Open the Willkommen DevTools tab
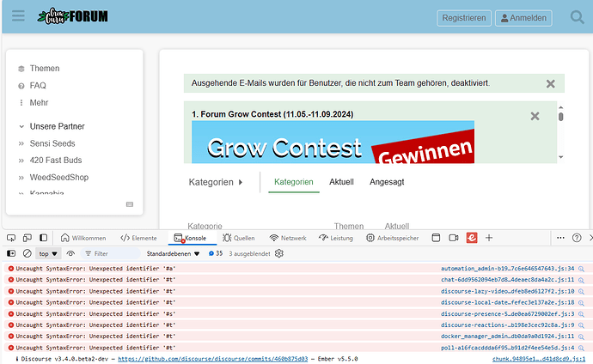Screen dimensions: 593x364 (x=83, y=238)
